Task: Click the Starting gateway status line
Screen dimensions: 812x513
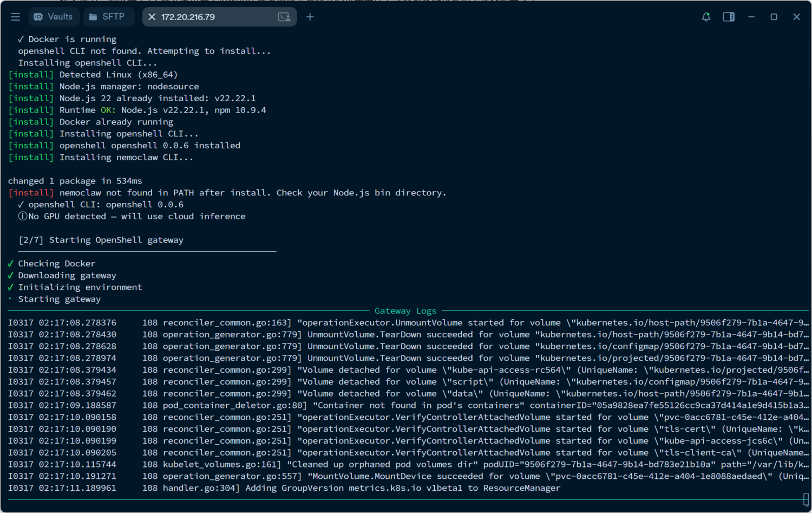Action: [60, 299]
